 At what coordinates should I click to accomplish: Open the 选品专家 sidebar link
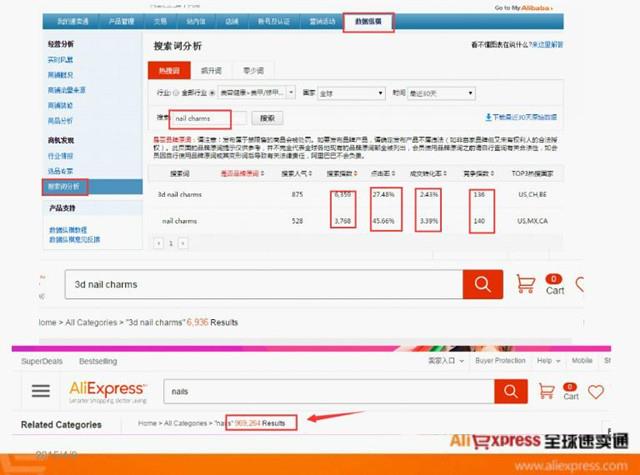[60, 171]
